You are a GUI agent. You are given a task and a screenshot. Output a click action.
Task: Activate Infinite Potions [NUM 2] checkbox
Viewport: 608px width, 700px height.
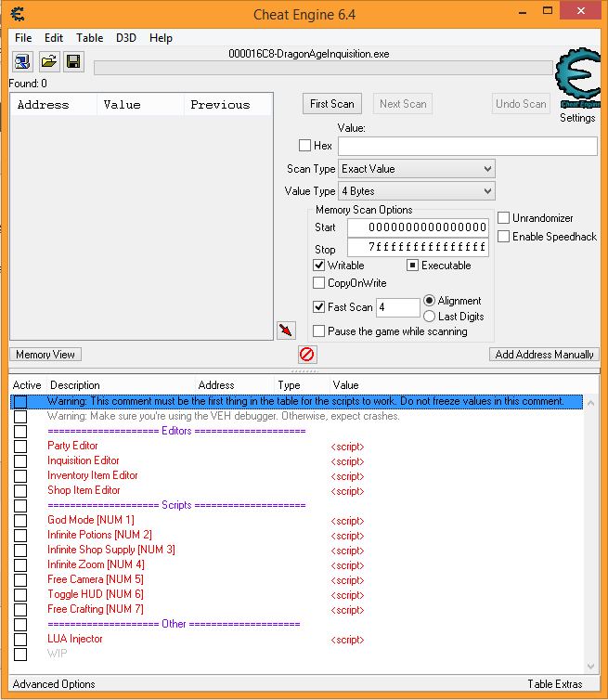click(20, 536)
